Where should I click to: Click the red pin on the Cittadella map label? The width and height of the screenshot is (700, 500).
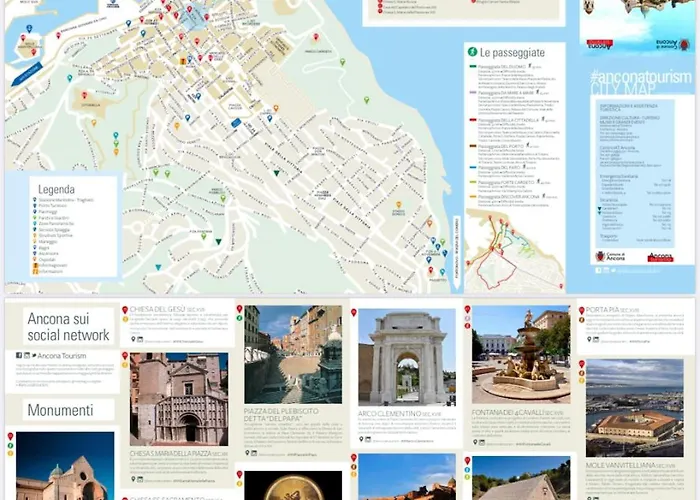point(84,95)
